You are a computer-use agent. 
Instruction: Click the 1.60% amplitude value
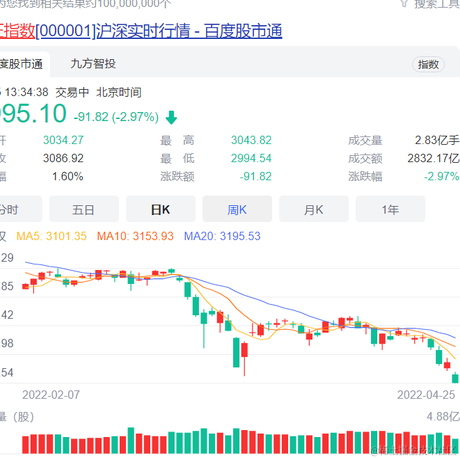pos(68,176)
